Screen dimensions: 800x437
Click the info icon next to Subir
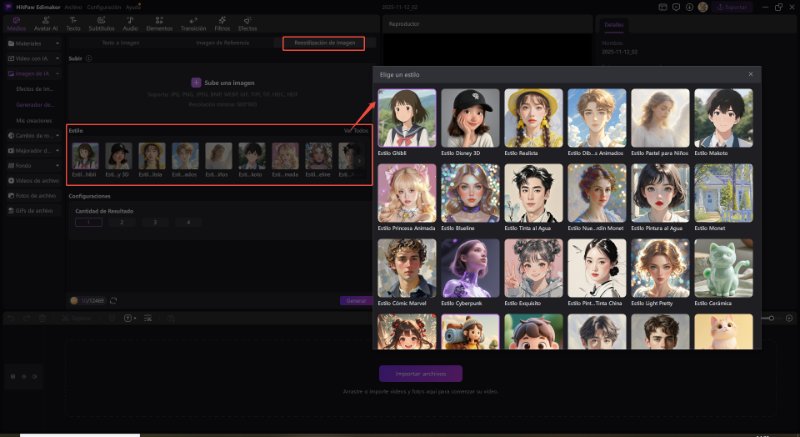(x=89, y=59)
